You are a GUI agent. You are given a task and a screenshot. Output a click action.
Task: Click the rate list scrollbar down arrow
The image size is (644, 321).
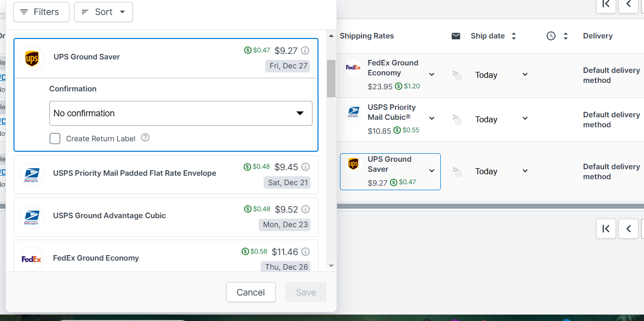point(331,266)
